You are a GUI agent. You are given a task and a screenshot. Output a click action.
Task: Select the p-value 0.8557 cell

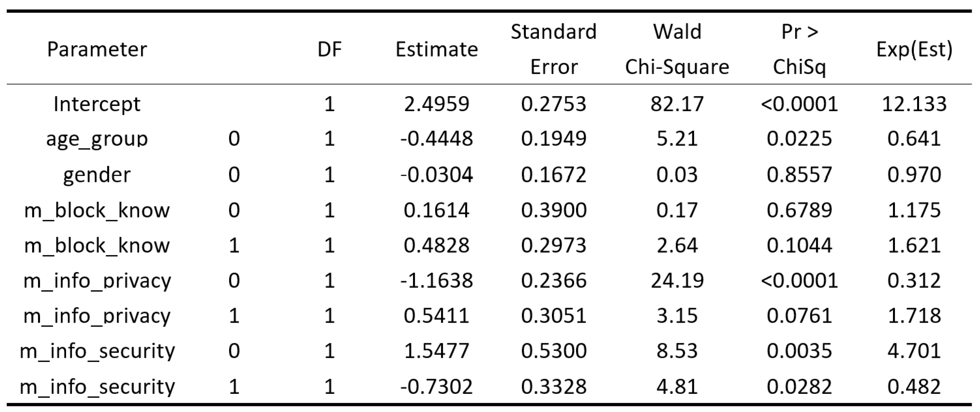[x=800, y=175]
